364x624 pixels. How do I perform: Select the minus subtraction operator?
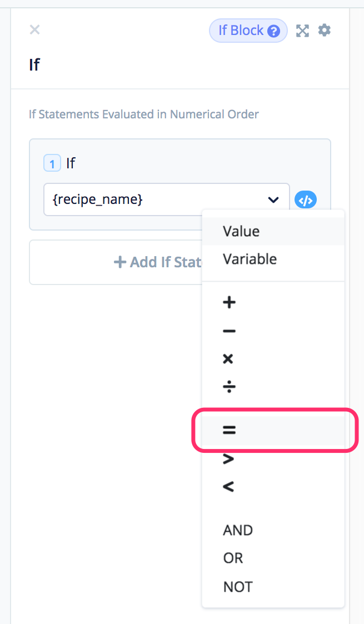(x=229, y=331)
